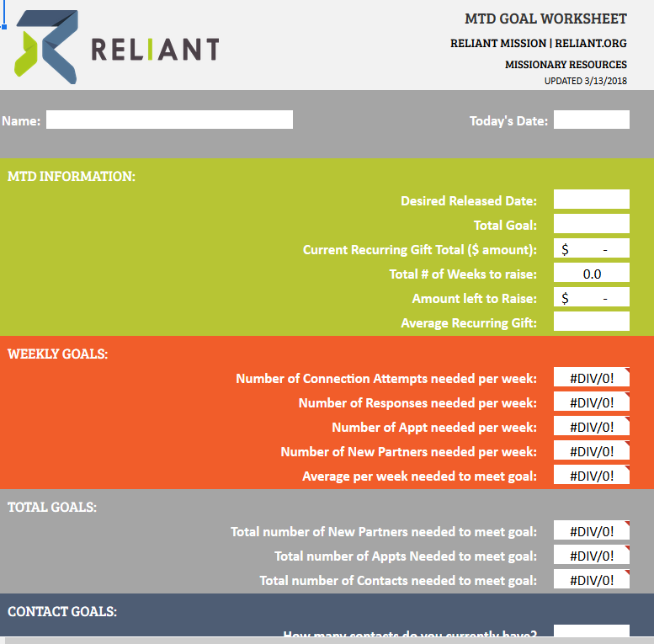Screen dimensions: 654x644
Task: Click the Total number of New Partners cell
Action: 591,531
